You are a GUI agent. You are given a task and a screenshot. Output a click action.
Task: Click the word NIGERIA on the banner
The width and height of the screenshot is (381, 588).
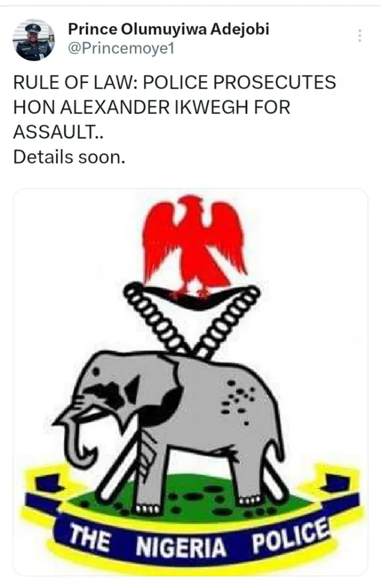point(181,546)
